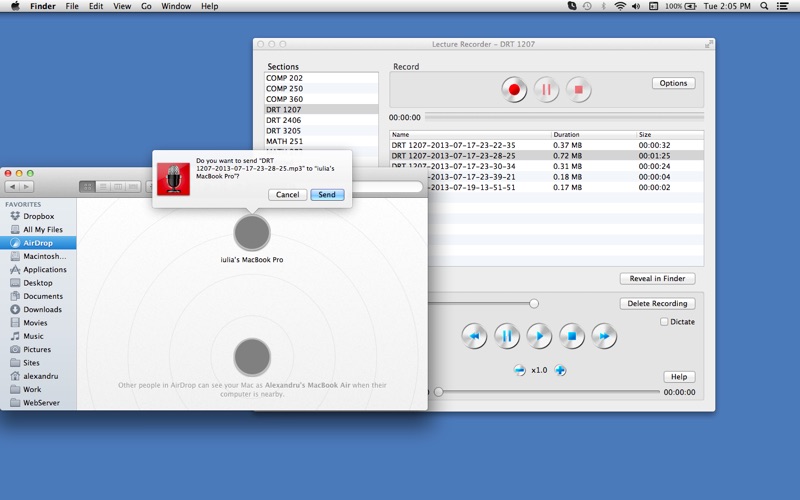Open Applications in Finder sidebar
800x500 pixels.
38,269
